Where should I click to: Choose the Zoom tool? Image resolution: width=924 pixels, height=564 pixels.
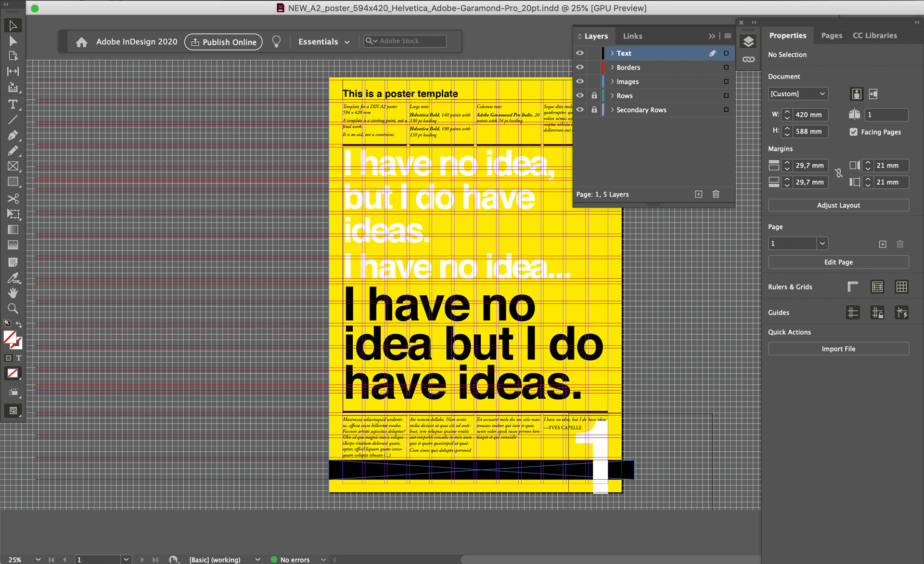tap(13, 309)
